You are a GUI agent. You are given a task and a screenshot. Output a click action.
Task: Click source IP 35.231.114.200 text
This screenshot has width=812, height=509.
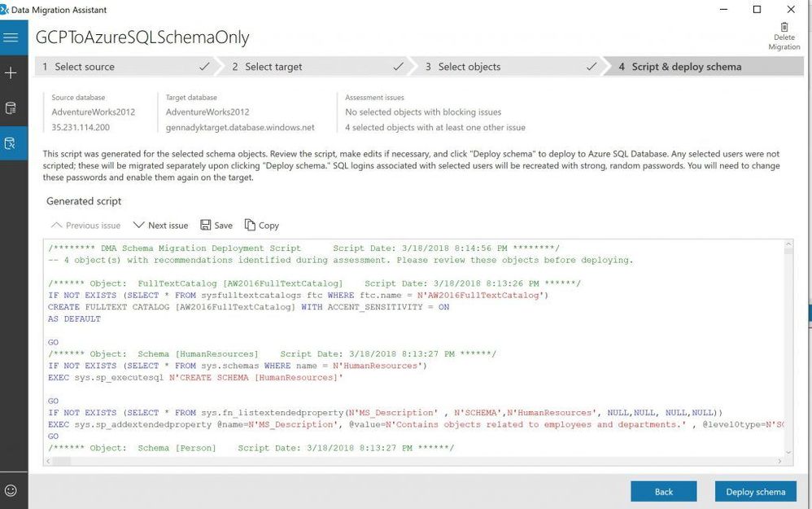point(81,127)
